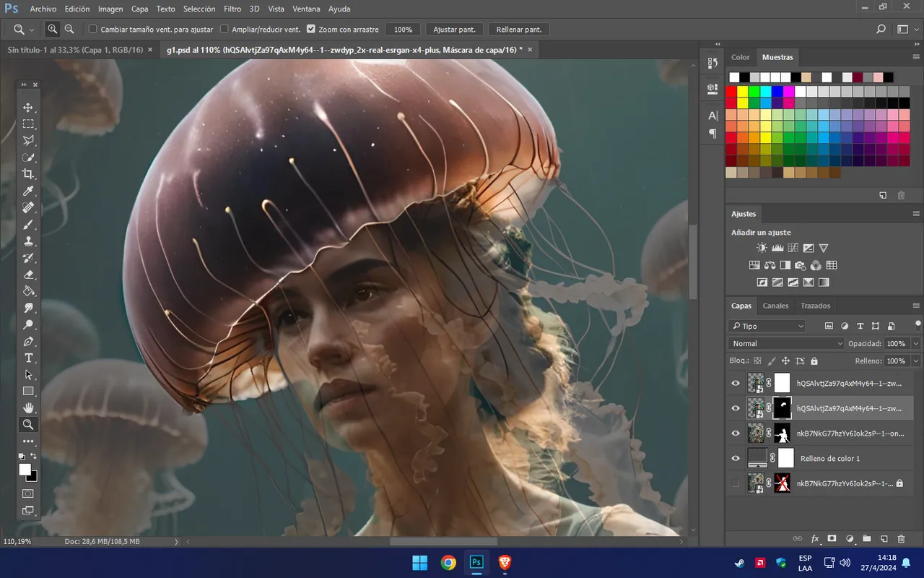Viewport: 924px width, 578px height.
Task: Hide the selected hQSAlvtjZa97 layer with black mask
Action: coord(736,408)
